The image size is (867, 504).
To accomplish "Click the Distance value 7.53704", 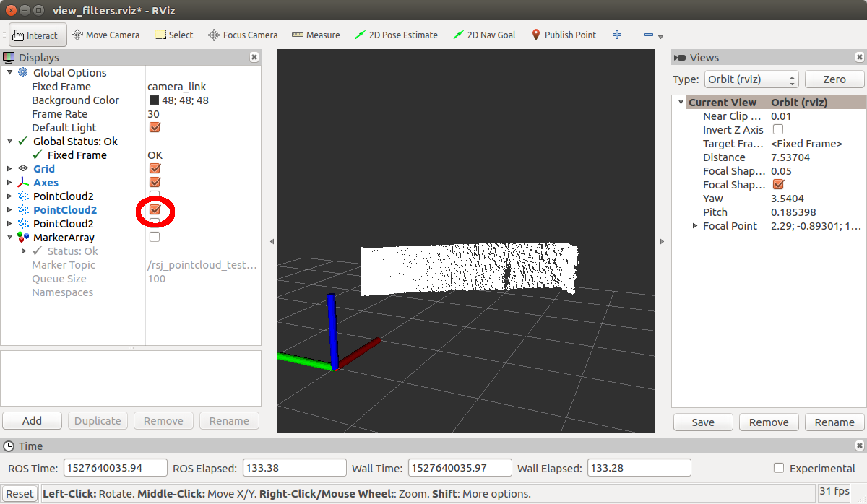I will click(x=790, y=157).
